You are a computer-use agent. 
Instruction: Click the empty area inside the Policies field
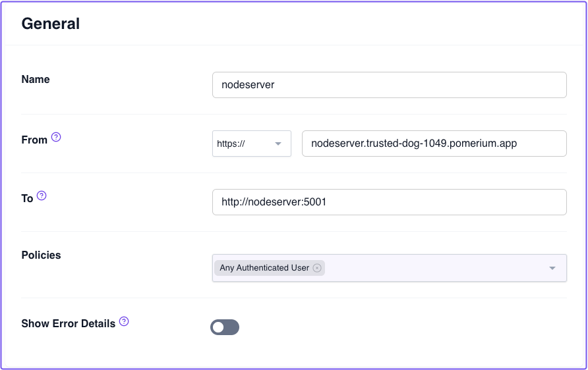coord(435,269)
